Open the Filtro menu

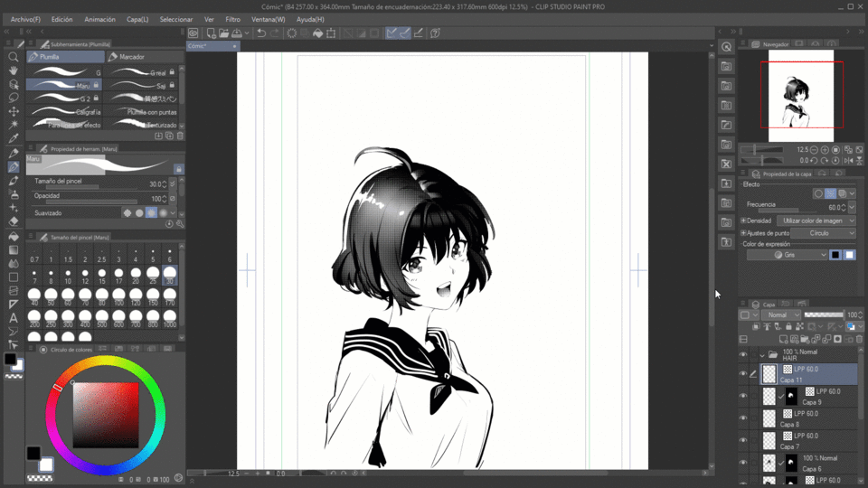click(232, 19)
